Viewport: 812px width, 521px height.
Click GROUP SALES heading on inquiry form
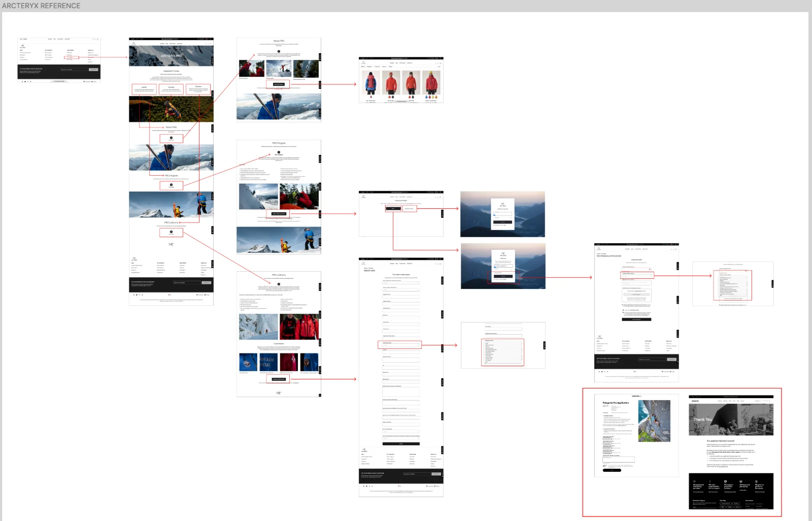(x=369, y=271)
